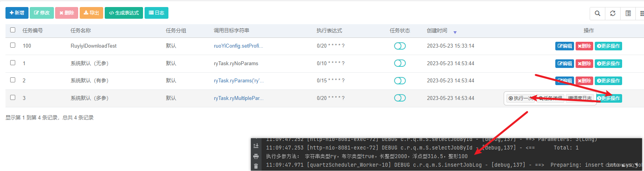Click the 创建时间 column header text
Viewport: 644px width, 171px height.
(437, 30)
